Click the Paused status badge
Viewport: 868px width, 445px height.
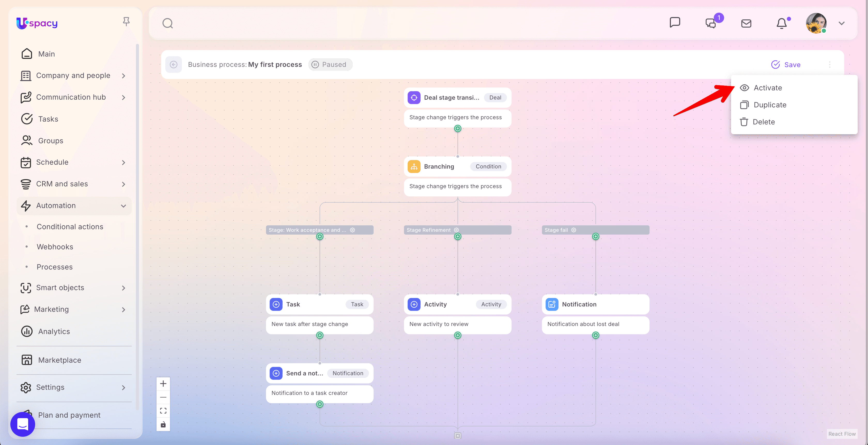coord(330,64)
